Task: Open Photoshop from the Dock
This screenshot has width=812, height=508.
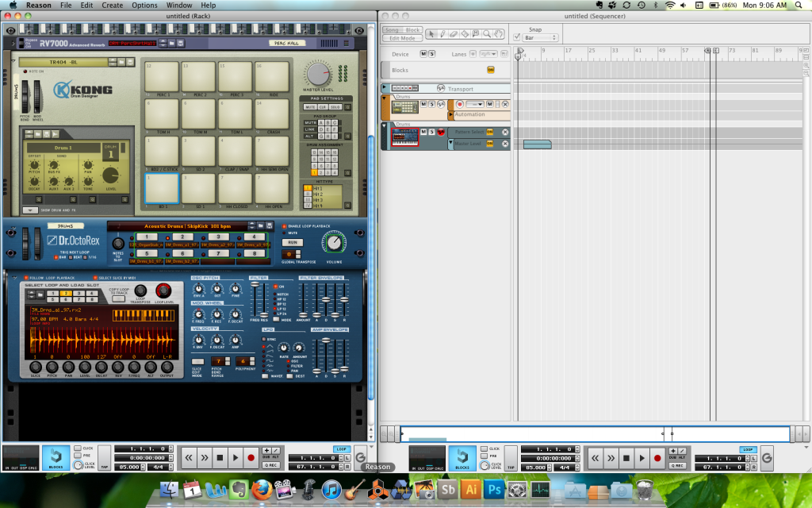Action: (x=494, y=489)
